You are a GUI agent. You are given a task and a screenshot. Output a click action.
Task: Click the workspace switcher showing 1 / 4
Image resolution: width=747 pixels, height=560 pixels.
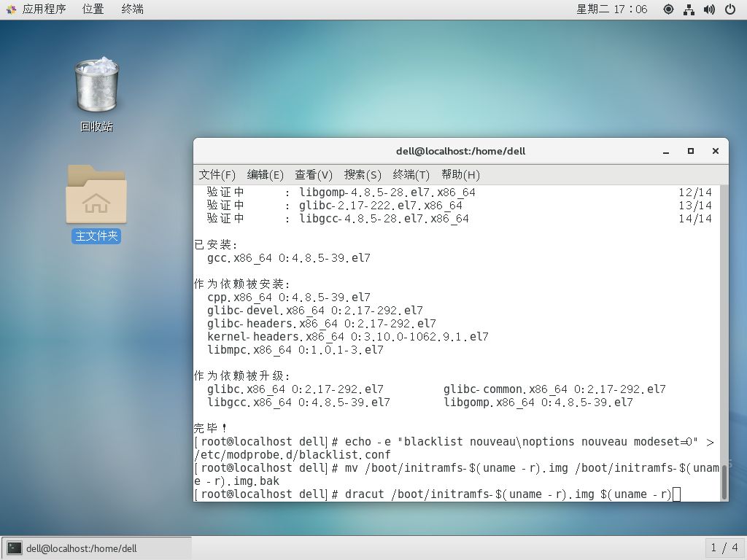point(724,548)
